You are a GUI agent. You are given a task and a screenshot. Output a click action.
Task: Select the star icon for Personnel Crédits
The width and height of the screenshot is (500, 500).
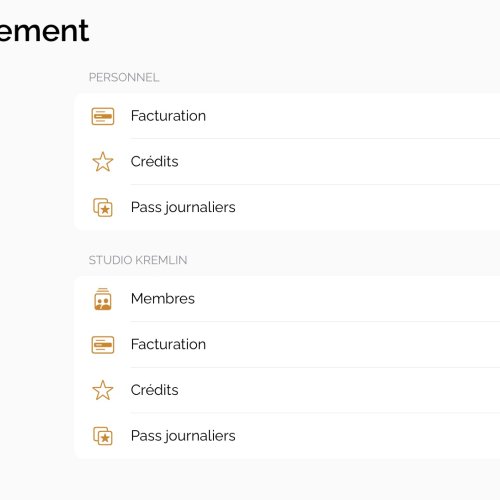click(103, 162)
